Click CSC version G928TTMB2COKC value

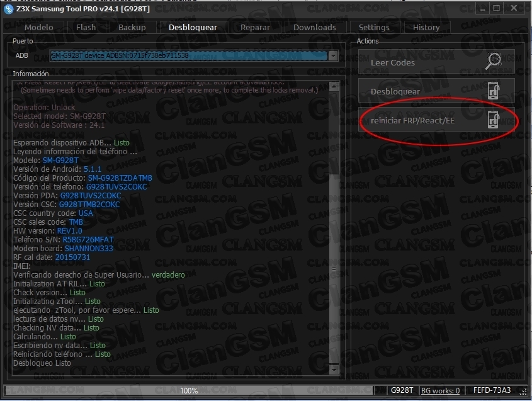[89, 204]
